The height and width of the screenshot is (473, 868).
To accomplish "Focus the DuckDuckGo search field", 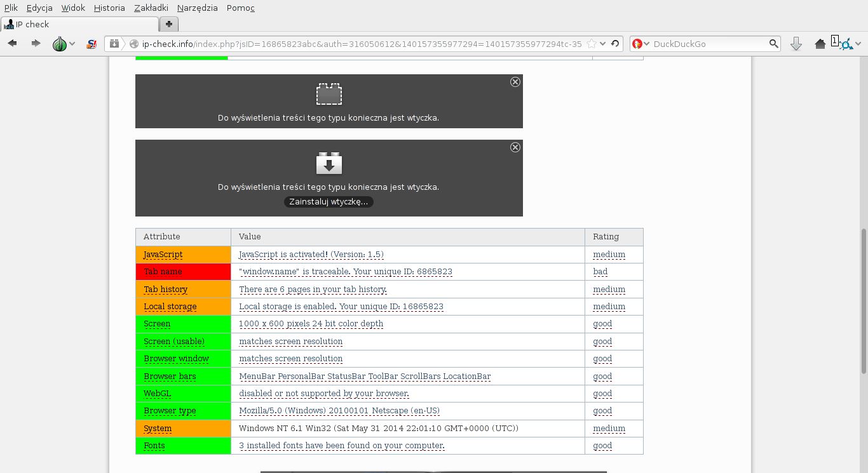I will [709, 44].
